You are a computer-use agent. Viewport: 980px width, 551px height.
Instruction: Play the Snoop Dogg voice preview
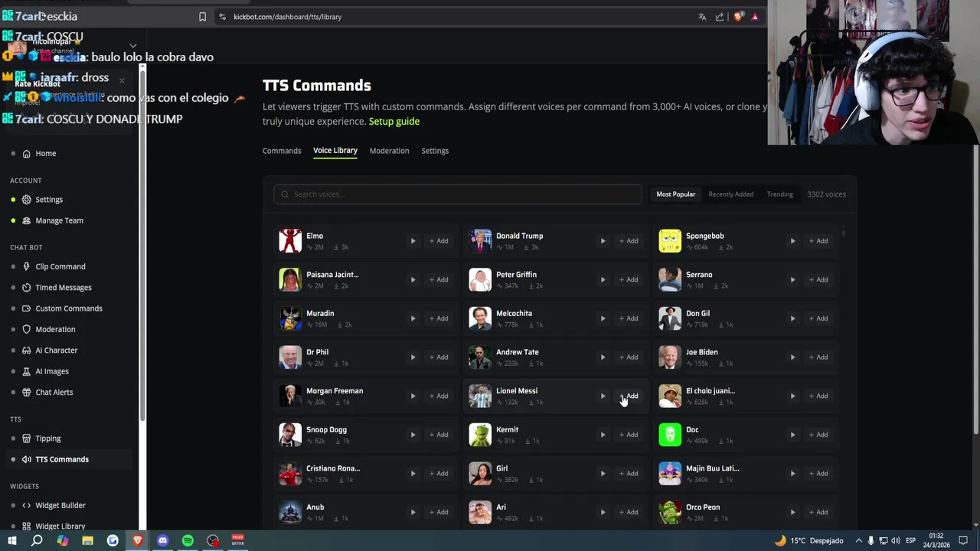(413, 435)
